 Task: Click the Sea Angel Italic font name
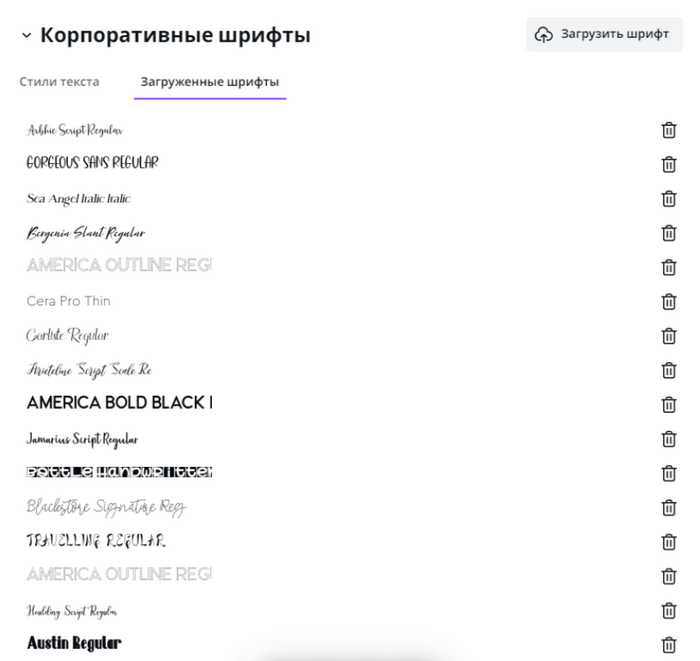point(78,199)
